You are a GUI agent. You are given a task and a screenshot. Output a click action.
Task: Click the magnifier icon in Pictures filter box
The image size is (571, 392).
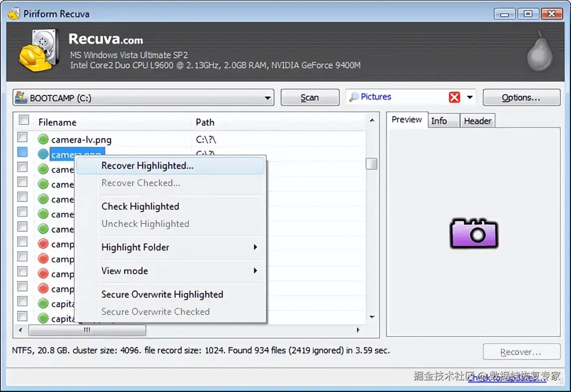pos(354,97)
